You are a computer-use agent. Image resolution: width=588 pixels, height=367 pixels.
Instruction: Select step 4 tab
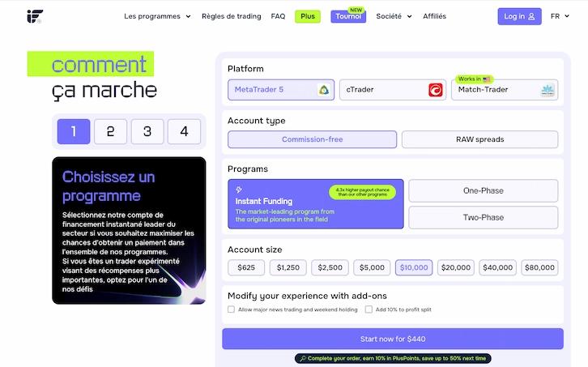click(184, 131)
